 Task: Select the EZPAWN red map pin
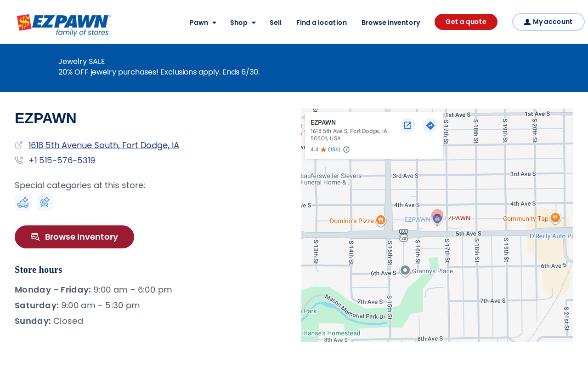coord(437,218)
